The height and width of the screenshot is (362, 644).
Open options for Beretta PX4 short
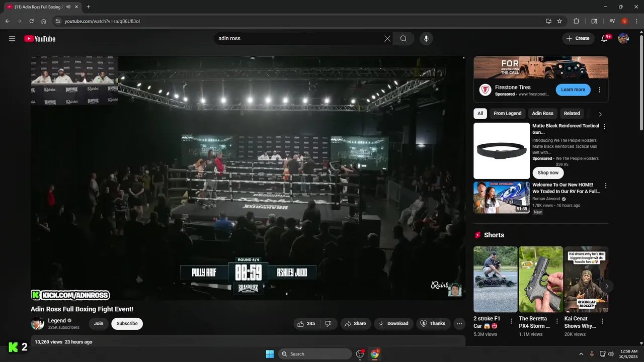pos(557,321)
